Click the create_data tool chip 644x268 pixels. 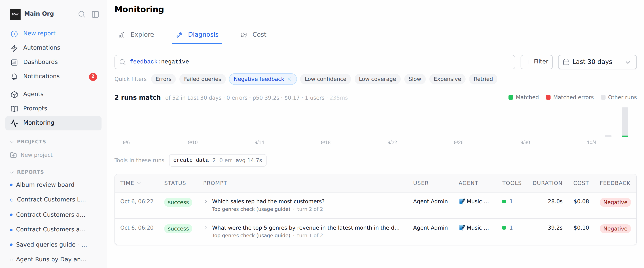[218, 160]
